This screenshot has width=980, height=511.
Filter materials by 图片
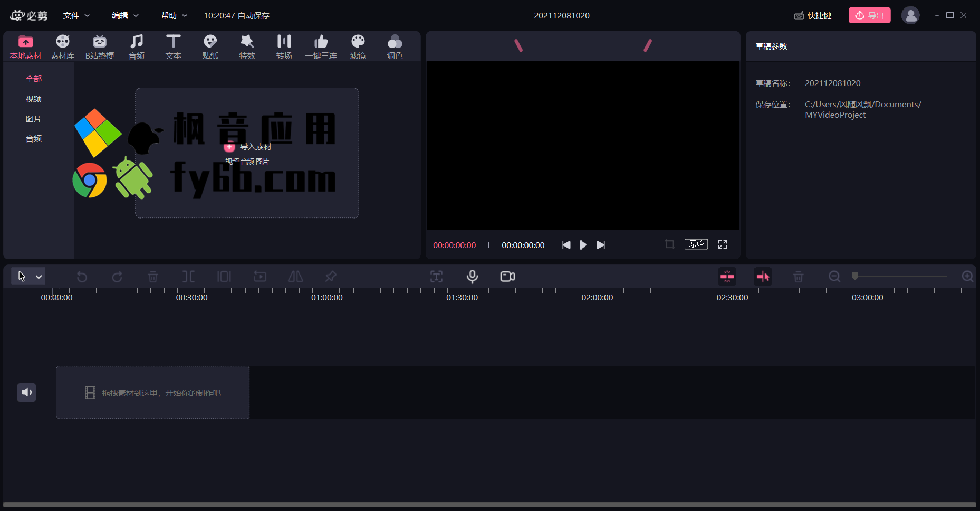[x=34, y=119]
